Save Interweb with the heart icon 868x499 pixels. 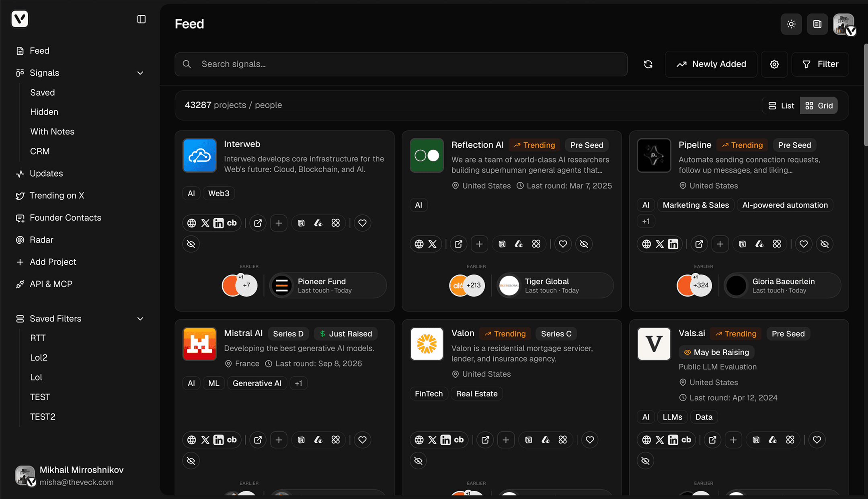362,223
